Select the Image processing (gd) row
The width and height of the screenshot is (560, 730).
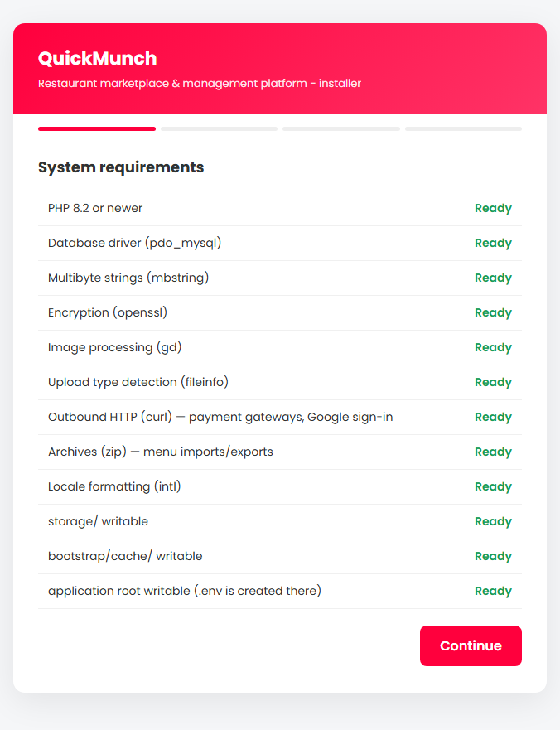tap(280, 347)
